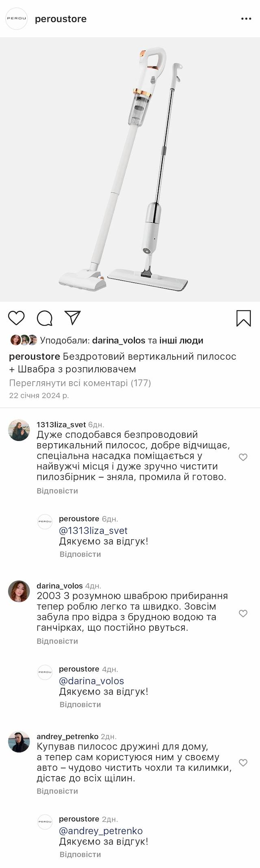Like andrey_petrenko's comment heart

coord(243,763)
